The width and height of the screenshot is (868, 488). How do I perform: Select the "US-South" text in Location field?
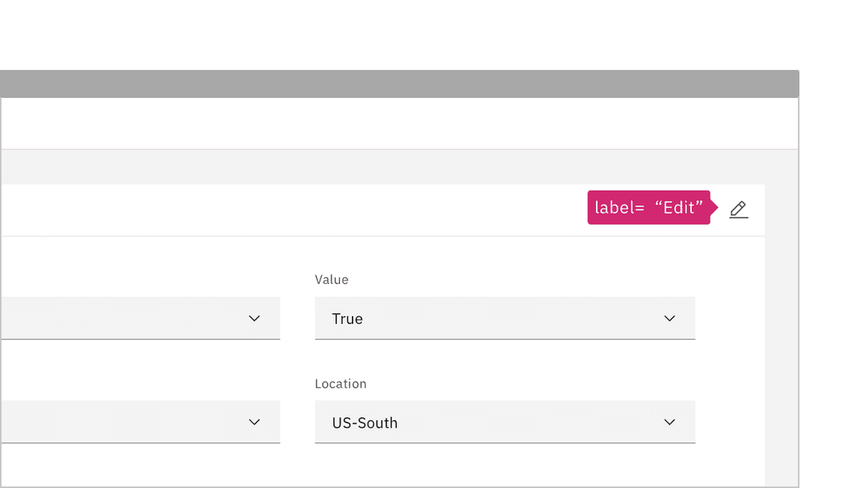click(x=365, y=422)
